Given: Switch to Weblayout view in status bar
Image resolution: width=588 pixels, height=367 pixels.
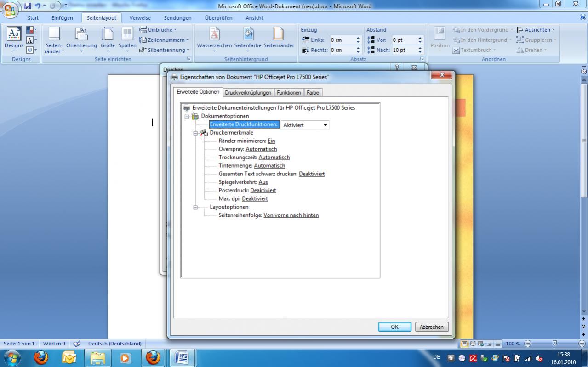Looking at the screenshot, I should (481, 344).
